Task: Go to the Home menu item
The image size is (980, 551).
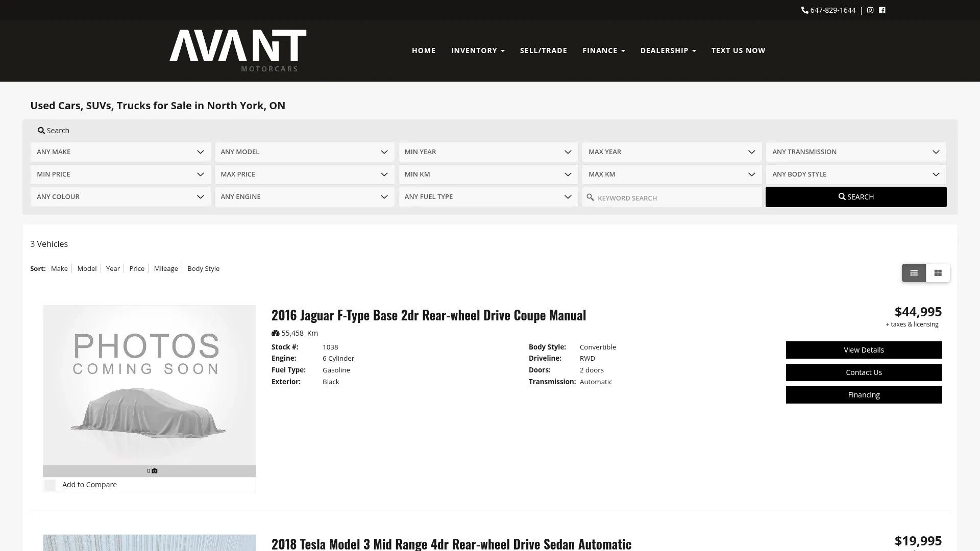Action: coord(424,51)
